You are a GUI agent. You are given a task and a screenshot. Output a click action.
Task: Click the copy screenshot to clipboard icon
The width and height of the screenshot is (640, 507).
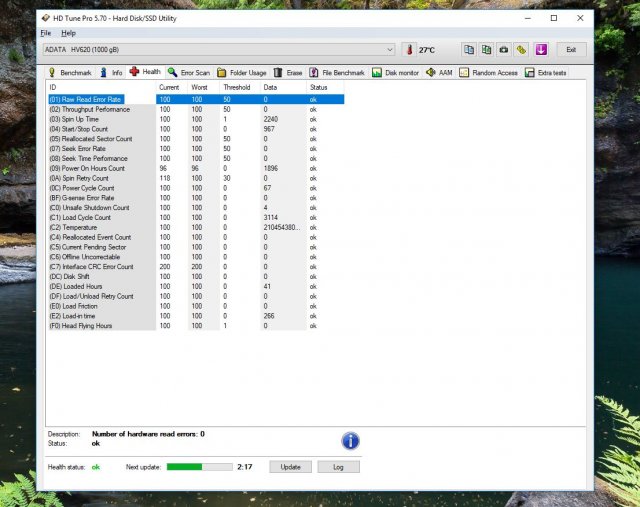[x=487, y=50]
